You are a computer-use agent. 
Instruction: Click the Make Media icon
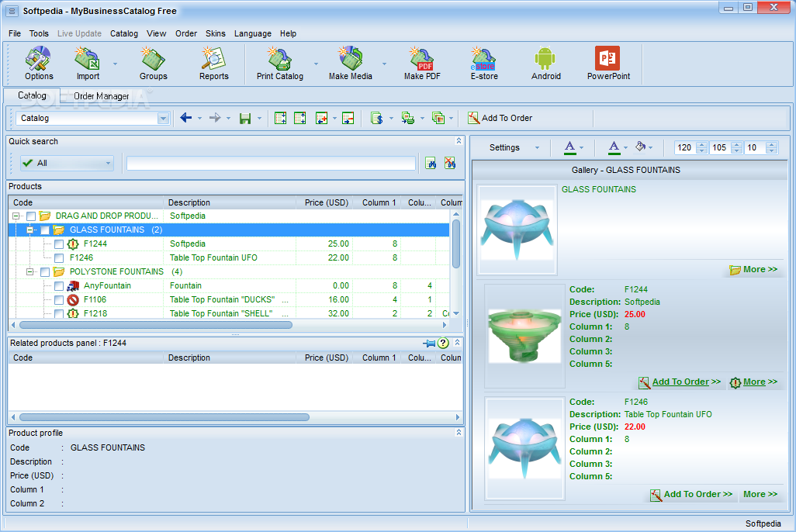[350, 63]
